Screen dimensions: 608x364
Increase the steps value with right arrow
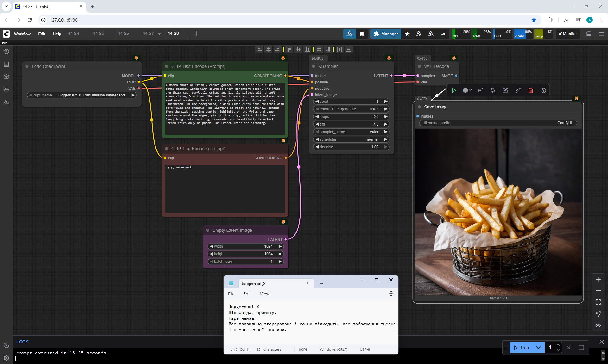(x=386, y=117)
